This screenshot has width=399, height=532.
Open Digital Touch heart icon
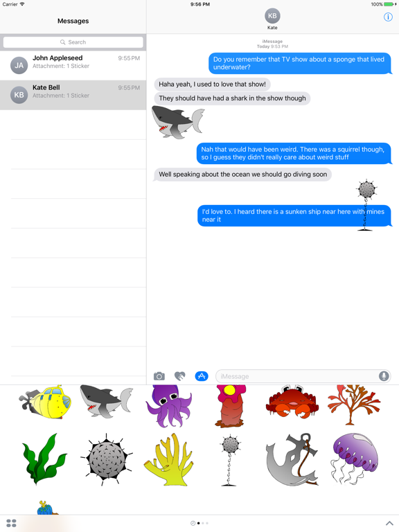tap(180, 376)
